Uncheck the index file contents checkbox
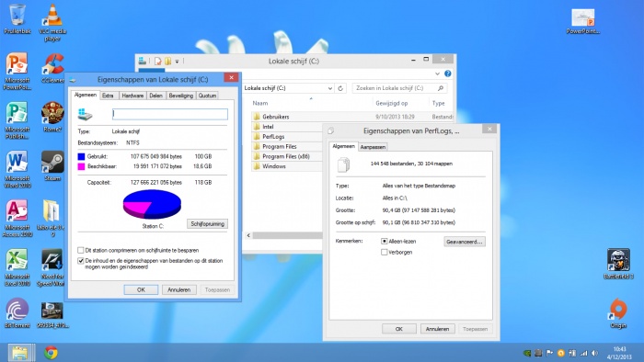 pyautogui.click(x=81, y=261)
